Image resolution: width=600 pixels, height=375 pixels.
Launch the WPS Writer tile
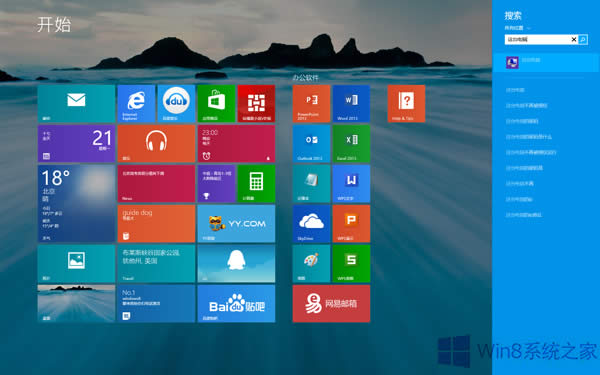(x=351, y=183)
